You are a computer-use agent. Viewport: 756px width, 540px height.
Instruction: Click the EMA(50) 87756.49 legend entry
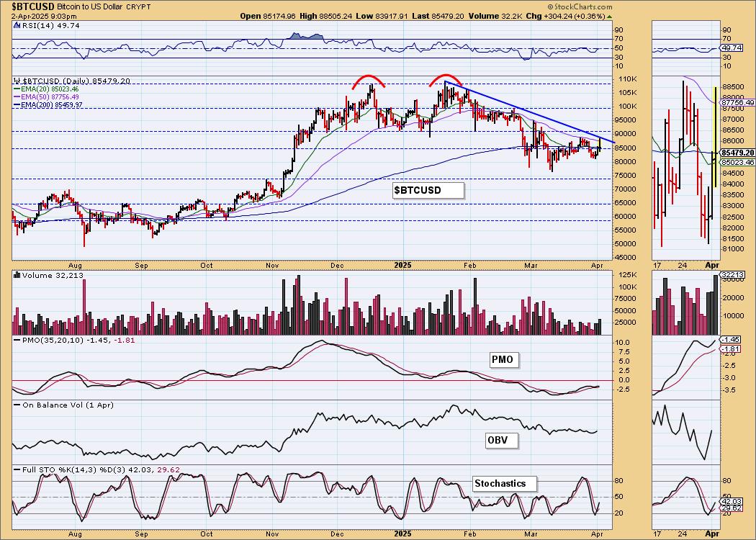46,97
